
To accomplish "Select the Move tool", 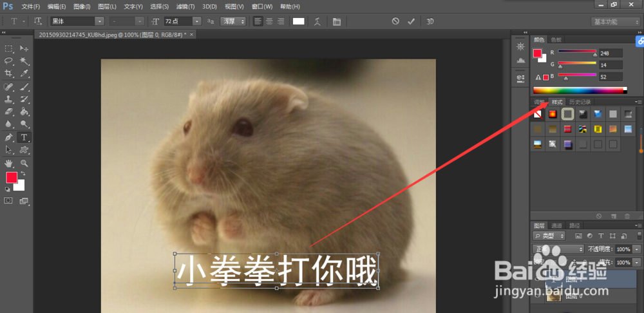I will coord(24,48).
